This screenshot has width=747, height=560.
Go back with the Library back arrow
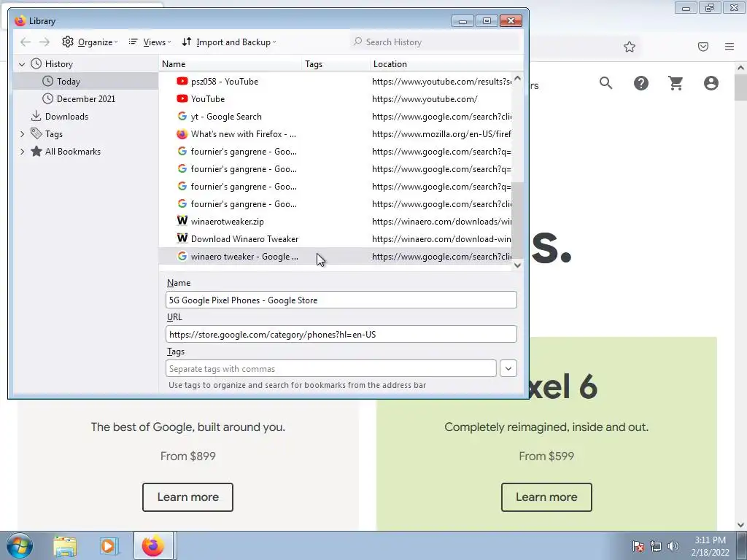click(x=26, y=42)
